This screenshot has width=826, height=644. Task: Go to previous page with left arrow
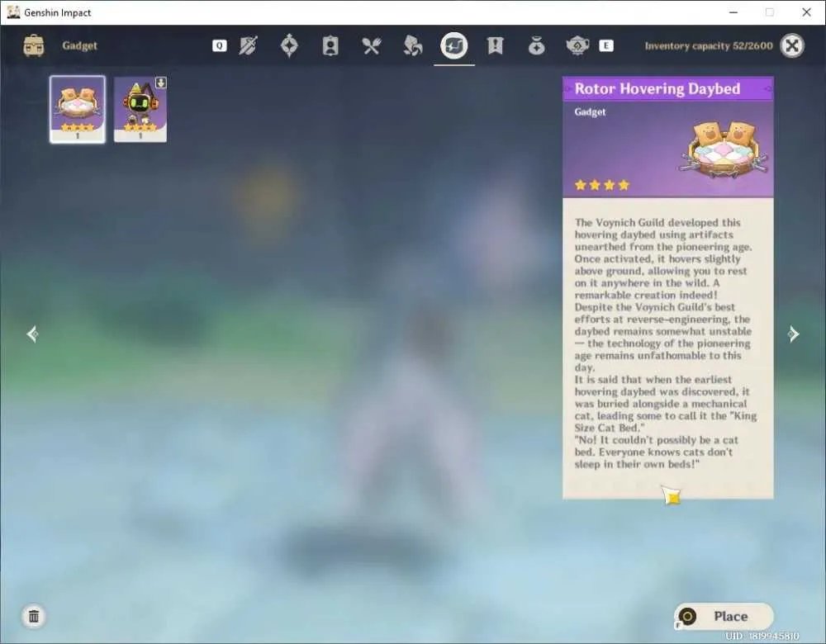(32, 334)
